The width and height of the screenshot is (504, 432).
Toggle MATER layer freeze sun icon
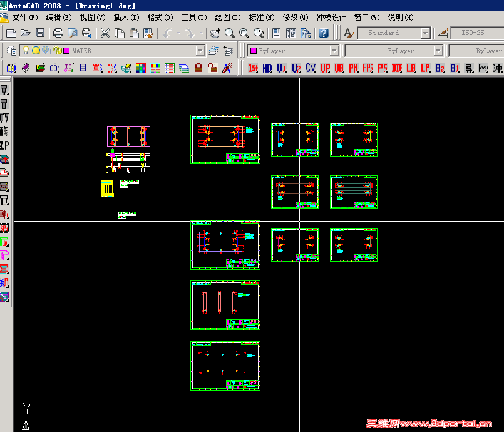pos(36,51)
